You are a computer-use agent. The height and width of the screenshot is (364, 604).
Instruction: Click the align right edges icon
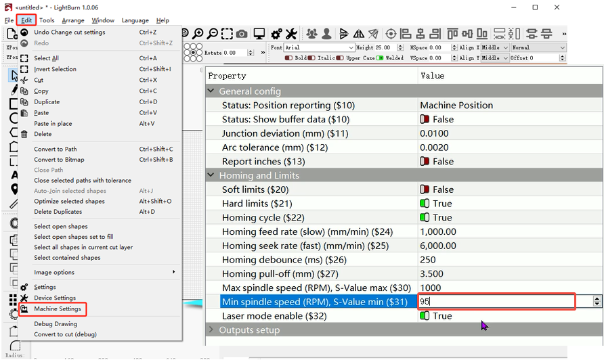[435, 34]
